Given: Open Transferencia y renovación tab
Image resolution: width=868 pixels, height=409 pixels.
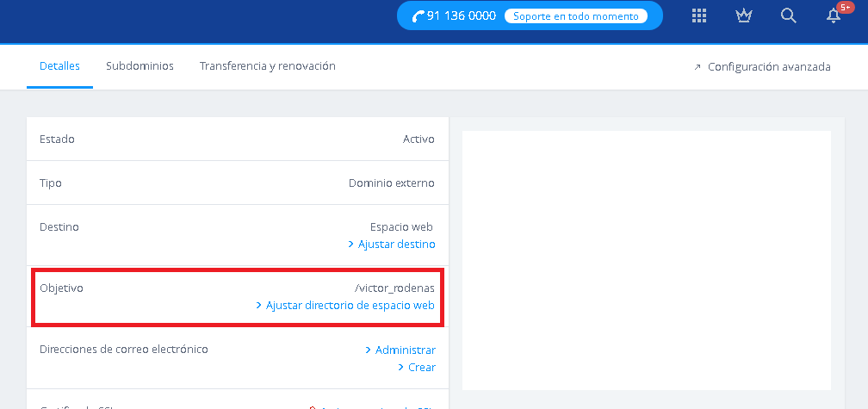Looking at the screenshot, I should (x=267, y=66).
